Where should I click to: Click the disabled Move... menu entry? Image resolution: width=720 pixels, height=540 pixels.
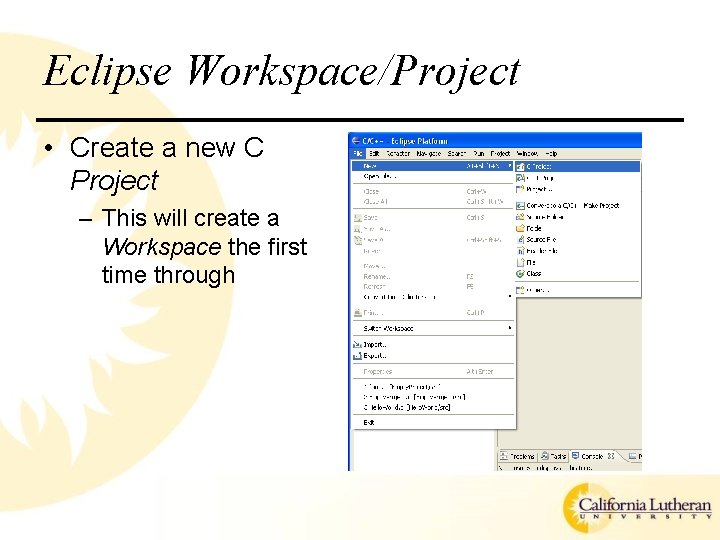(433, 266)
